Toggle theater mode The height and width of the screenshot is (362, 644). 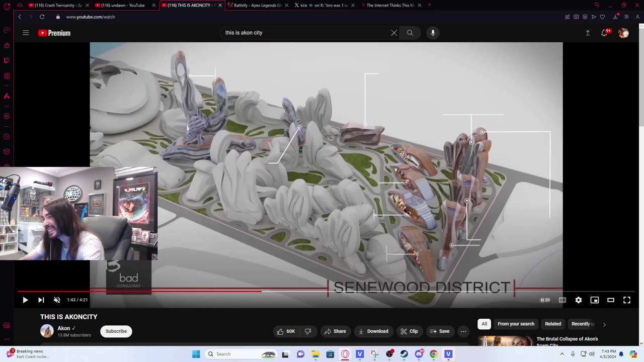coord(611,300)
